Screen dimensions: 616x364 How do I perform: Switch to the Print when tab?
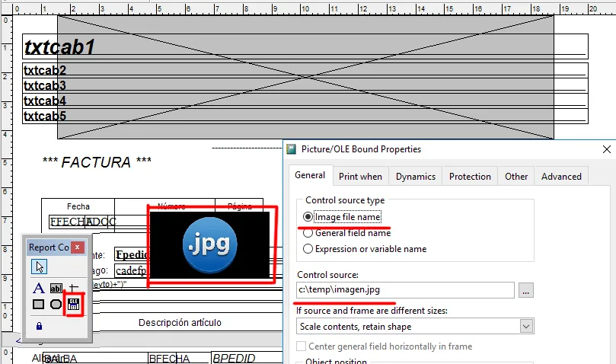pyautogui.click(x=360, y=176)
